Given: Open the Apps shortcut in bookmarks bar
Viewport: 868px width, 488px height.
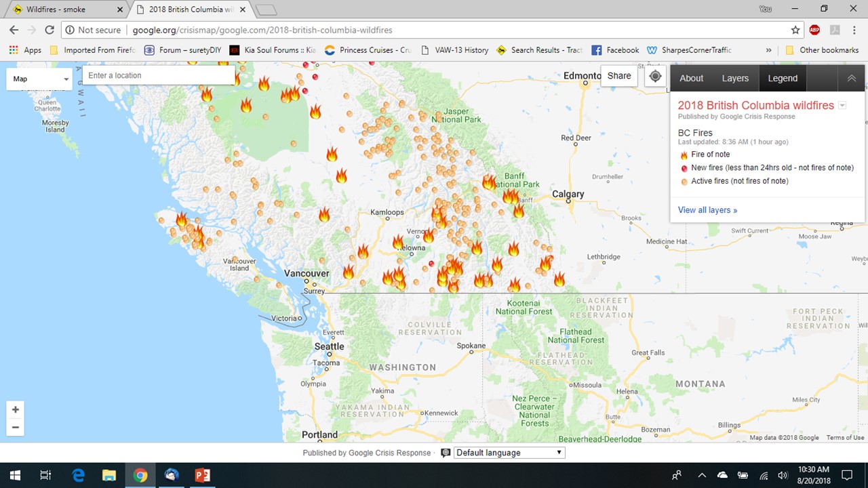Looking at the screenshot, I should pyautogui.click(x=25, y=50).
